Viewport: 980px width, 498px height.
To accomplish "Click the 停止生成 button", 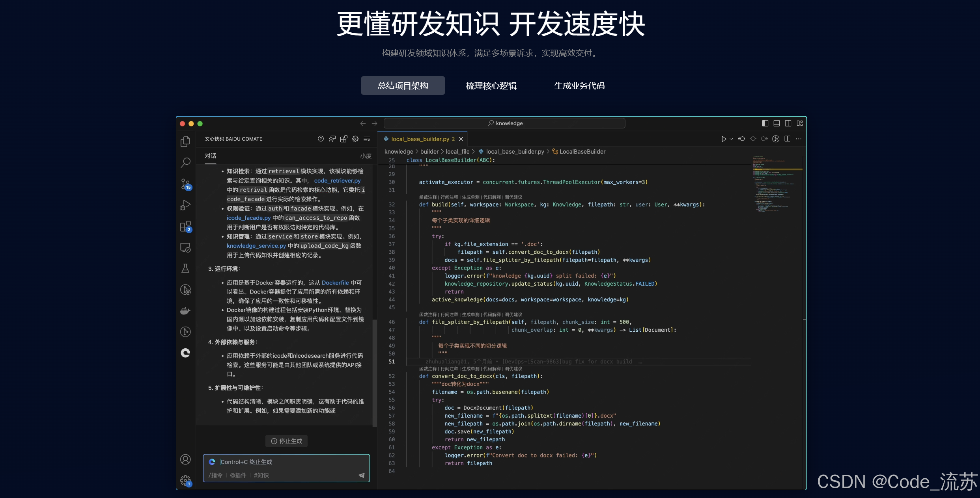I will click(286, 441).
